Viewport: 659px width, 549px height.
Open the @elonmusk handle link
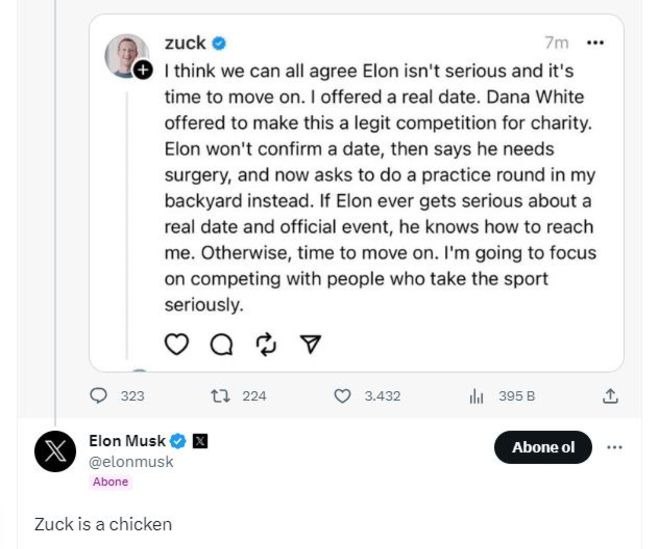coord(131,461)
